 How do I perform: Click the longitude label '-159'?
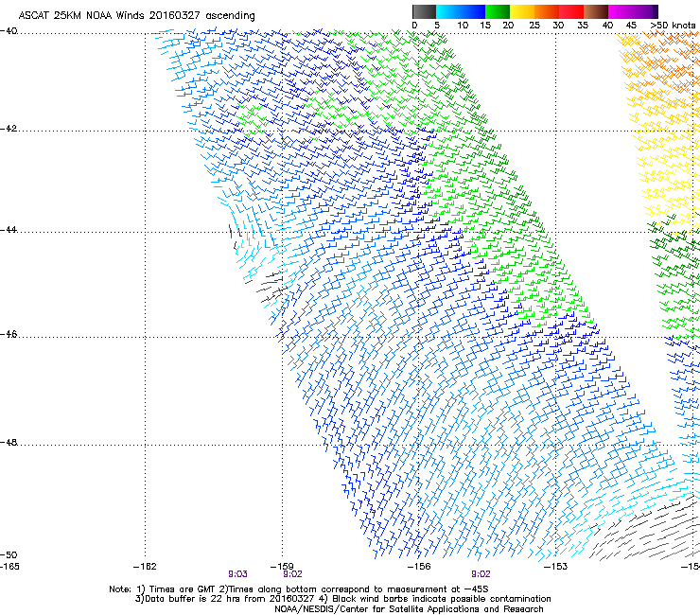[282, 567]
